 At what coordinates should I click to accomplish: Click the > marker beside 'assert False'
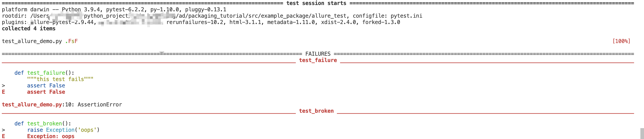click(x=4, y=85)
